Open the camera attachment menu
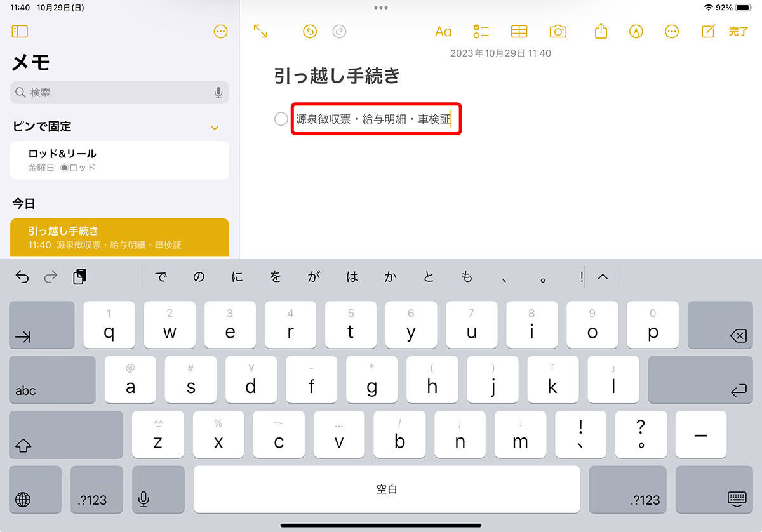Screen dimensions: 762x532 [558, 31]
